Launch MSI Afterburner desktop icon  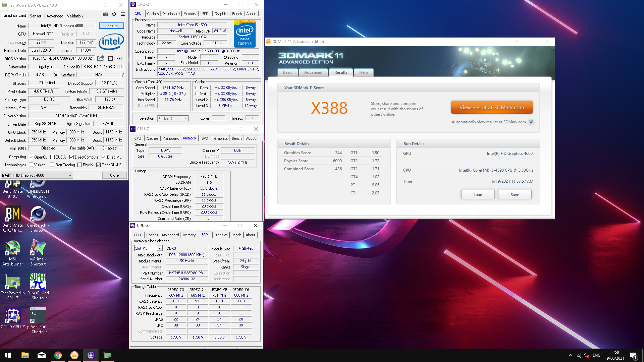click(13, 253)
